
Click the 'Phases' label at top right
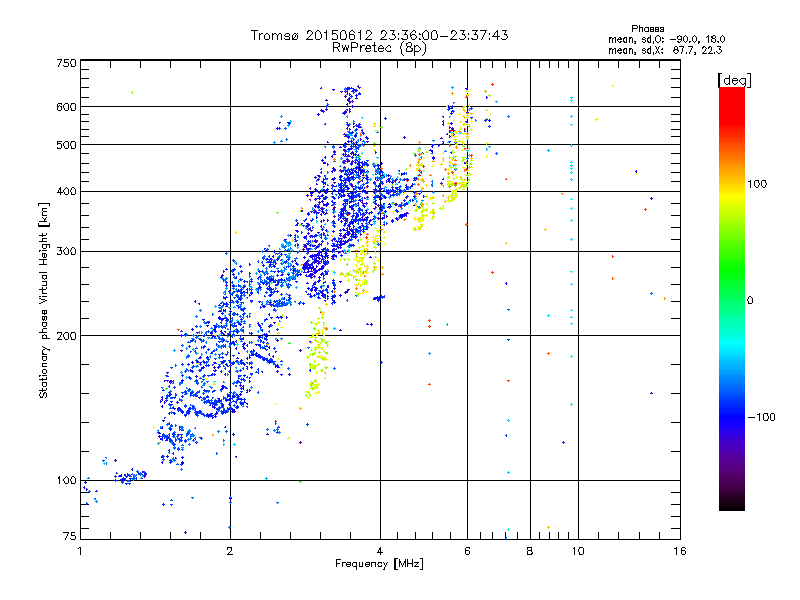pos(647,29)
